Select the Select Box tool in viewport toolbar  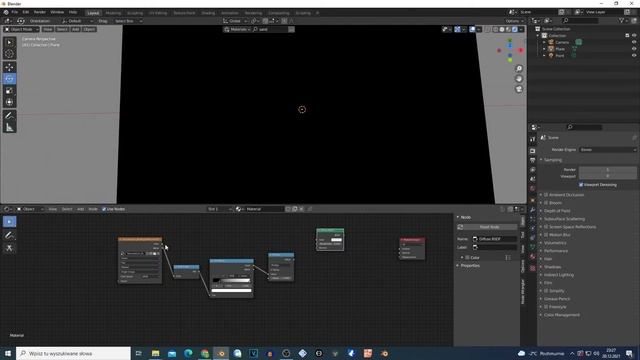[9, 42]
